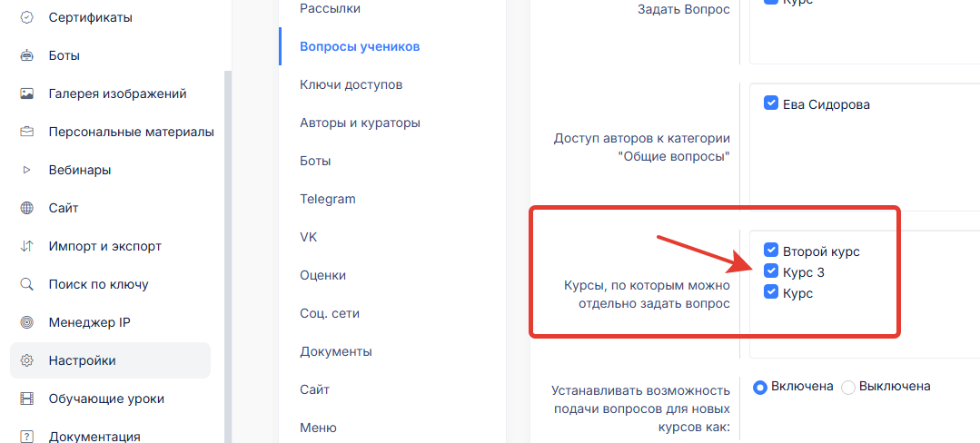Image resolution: width=980 pixels, height=443 pixels.
Task: Uncheck the "Второй курс" checkbox
Action: click(x=771, y=251)
